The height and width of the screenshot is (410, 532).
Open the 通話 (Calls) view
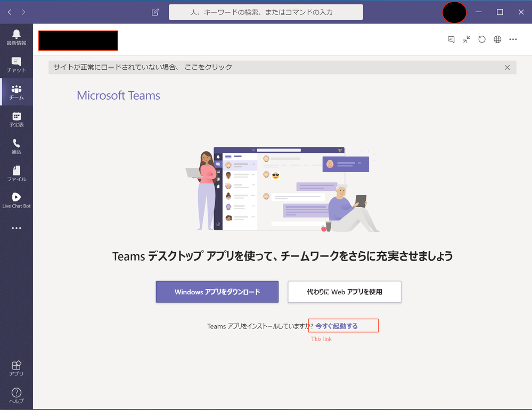(x=17, y=145)
